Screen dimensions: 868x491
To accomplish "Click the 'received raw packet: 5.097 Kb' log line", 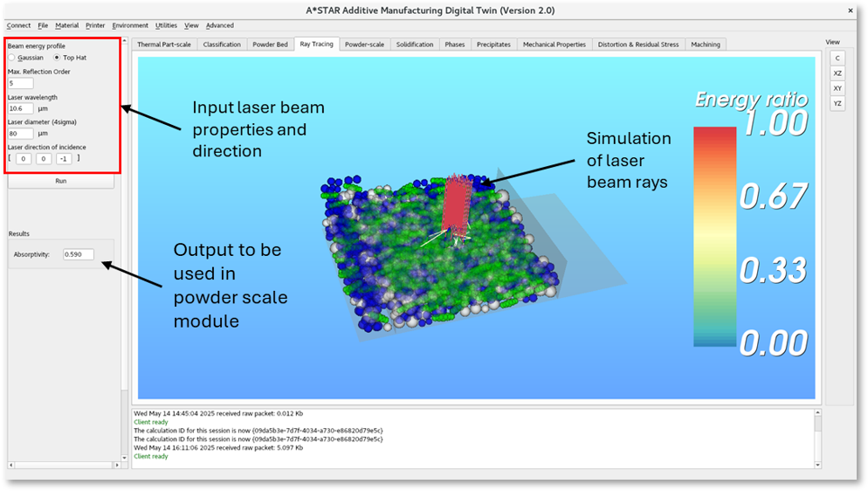I will [x=218, y=448].
